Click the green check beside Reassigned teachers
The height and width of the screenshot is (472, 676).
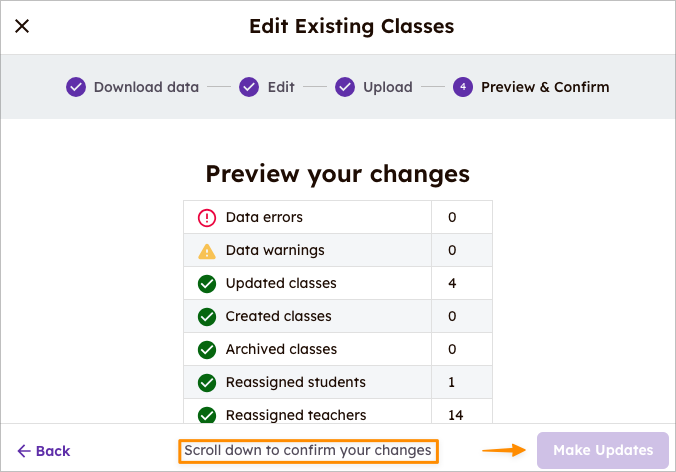click(207, 415)
